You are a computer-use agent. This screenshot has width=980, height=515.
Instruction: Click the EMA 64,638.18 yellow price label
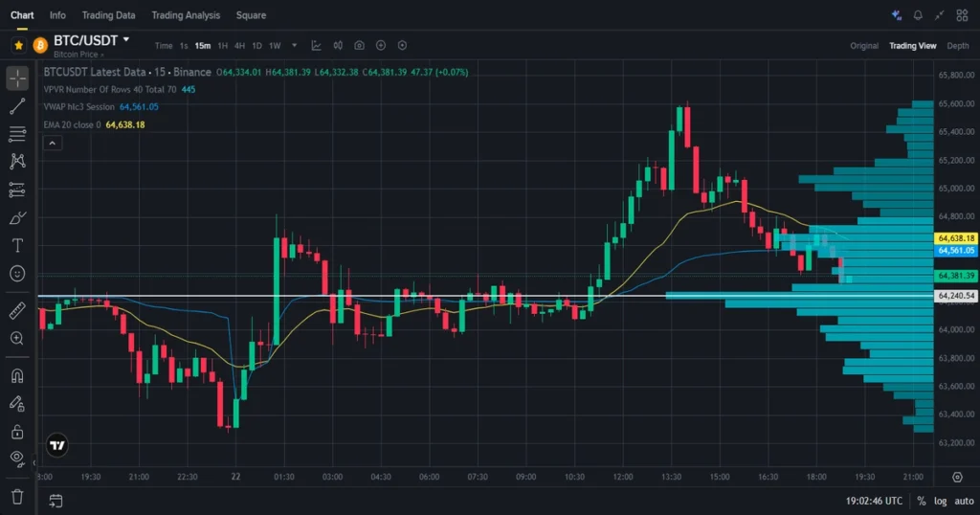tap(956, 238)
